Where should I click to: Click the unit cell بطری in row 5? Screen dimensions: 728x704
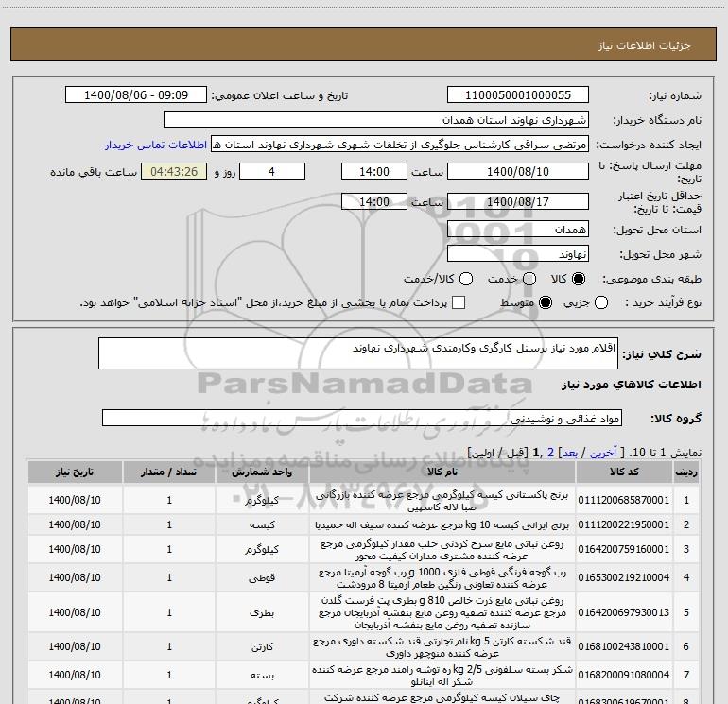[262, 613]
